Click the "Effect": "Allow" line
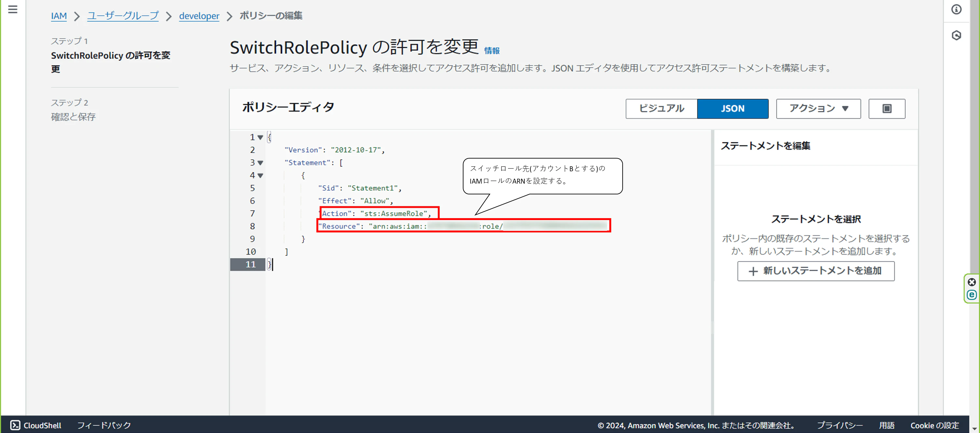Viewport: 980px width, 433px height. (x=355, y=201)
